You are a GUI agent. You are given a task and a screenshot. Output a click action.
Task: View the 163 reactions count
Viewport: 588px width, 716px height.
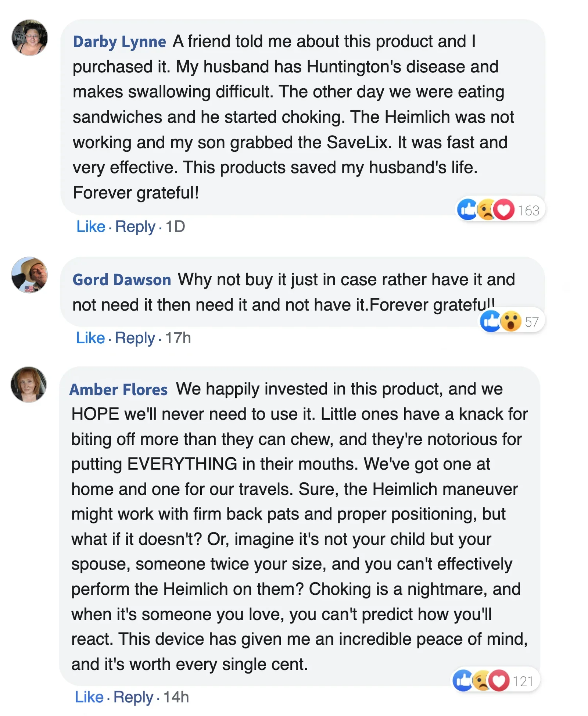528,211
